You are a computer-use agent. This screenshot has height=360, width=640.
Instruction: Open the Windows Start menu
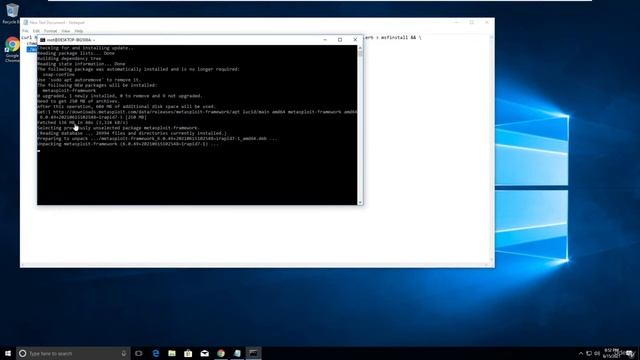(8, 353)
